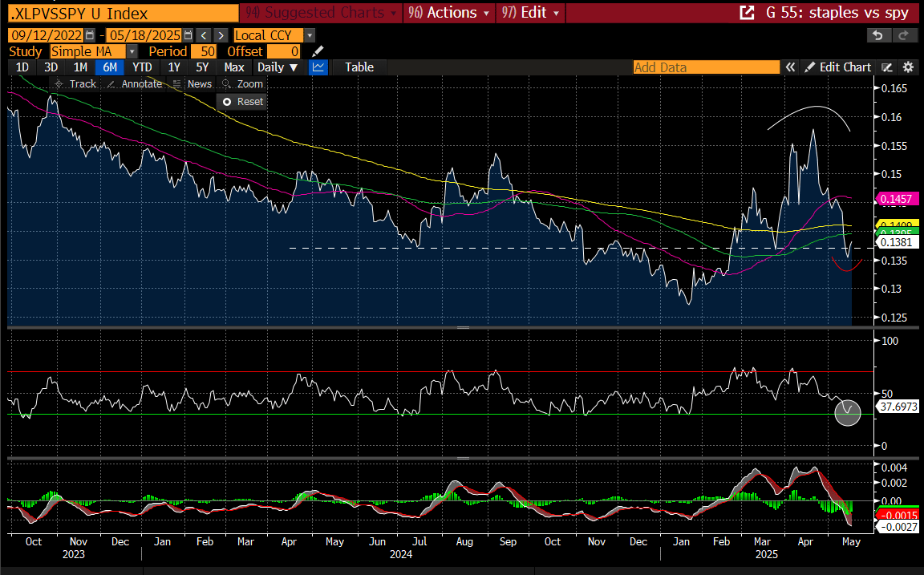Open the start date calendar picker
924x575 pixels.
coord(90,35)
